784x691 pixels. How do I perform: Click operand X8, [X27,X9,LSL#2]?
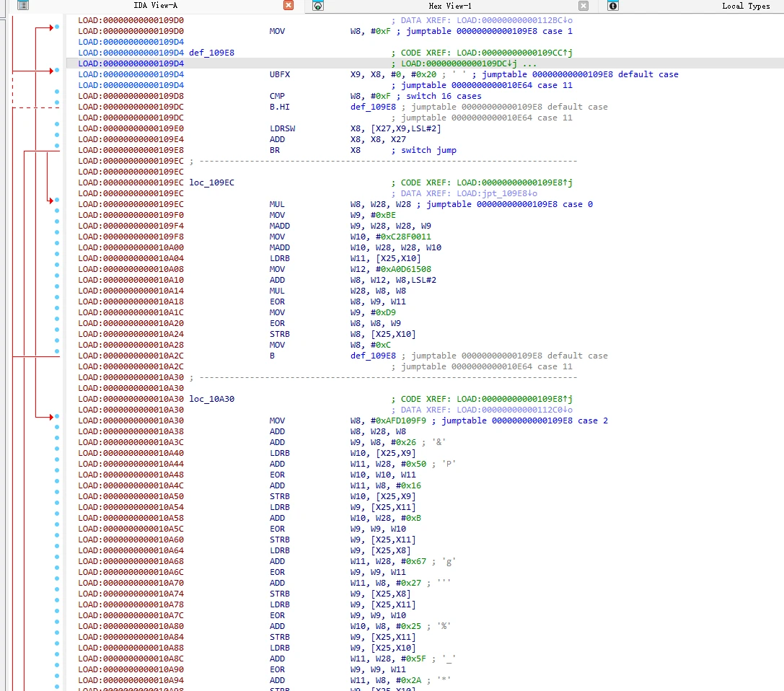pyautogui.click(x=395, y=128)
